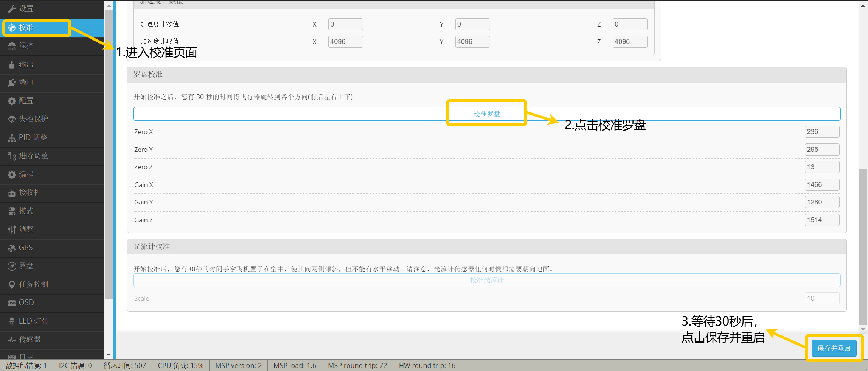Focus the Gain Z input field
868x371 pixels.
tap(821, 220)
